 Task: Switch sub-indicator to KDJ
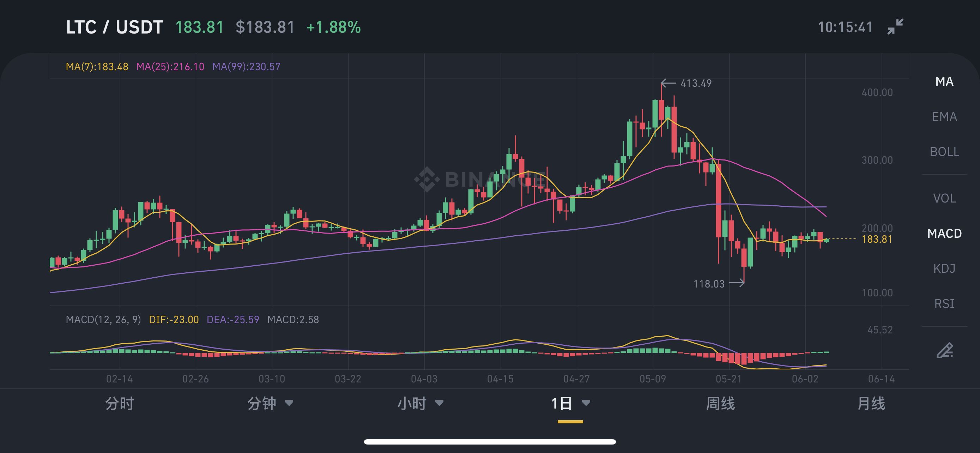[x=944, y=268]
